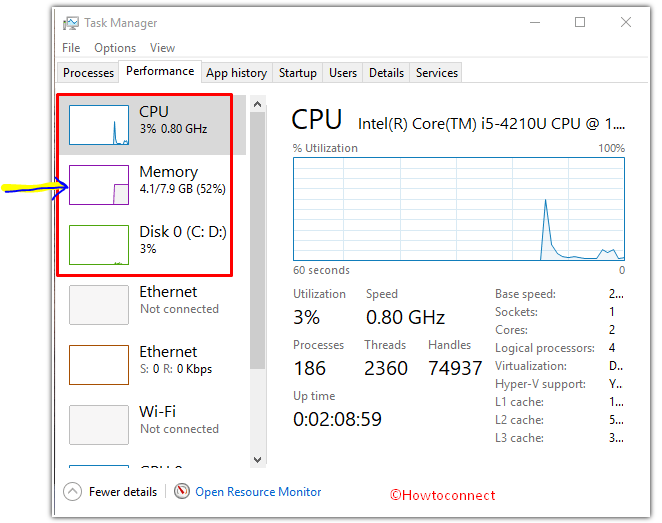Click the Resource Monitor gauge icon

click(182, 491)
